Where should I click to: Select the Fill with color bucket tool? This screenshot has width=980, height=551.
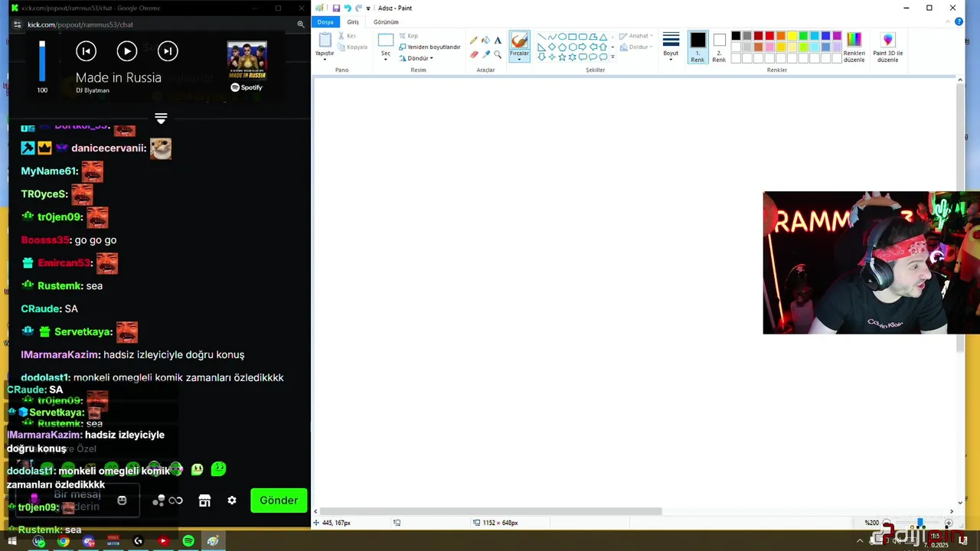[485, 40]
